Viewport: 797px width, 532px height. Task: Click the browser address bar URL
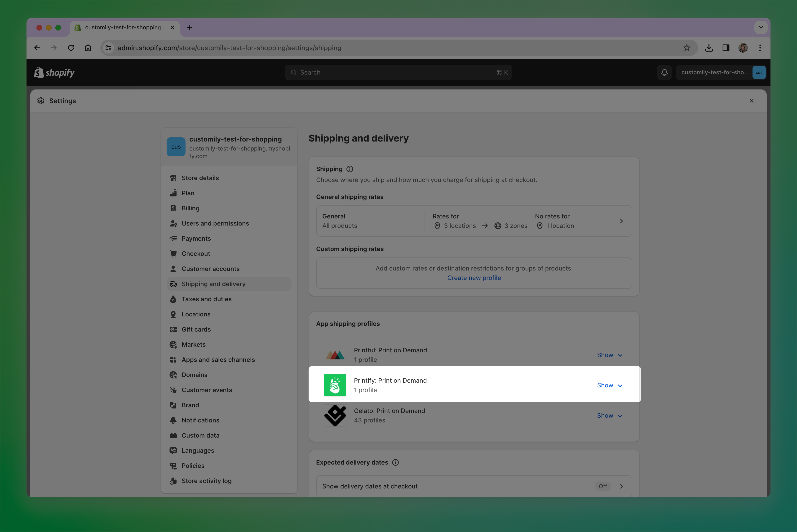(x=229, y=48)
